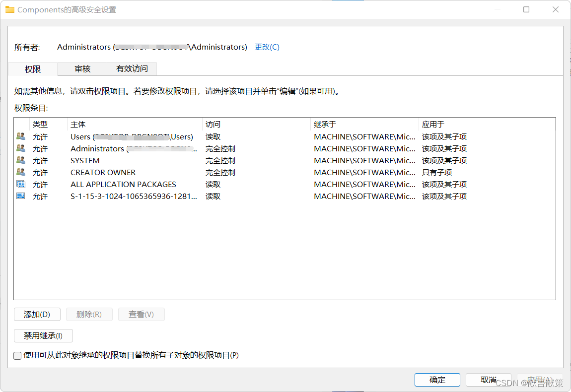Click the ALL APPLICATION PACKAGES package icon
This screenshot has height=392, width=571.
coord(20,184)
